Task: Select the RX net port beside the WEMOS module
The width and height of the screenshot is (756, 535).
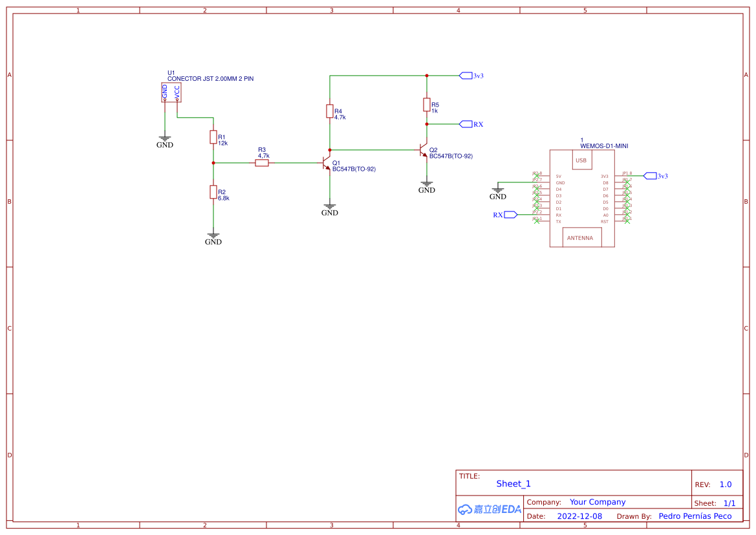Action: point(510,214)
